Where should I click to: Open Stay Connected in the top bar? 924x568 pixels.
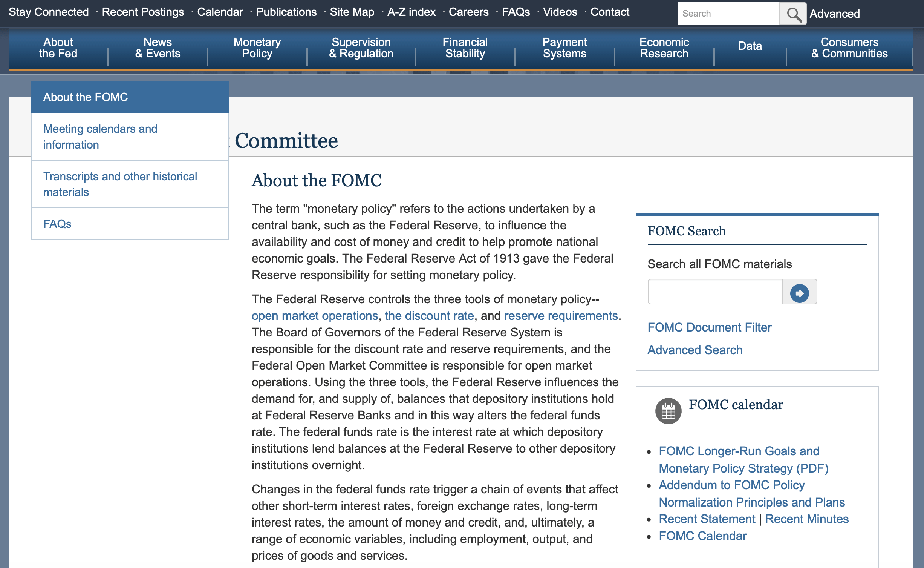49,12
